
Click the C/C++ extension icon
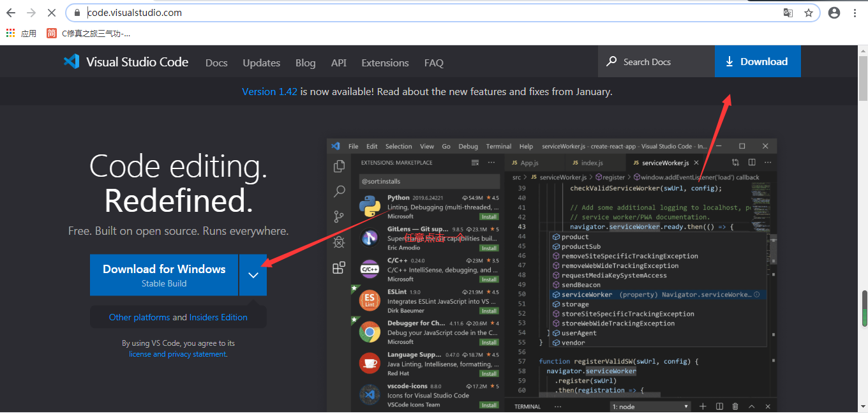click(370, 269)
